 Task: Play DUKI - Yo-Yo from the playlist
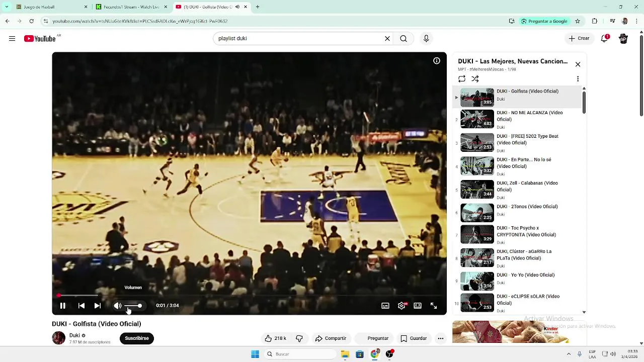pyautogui.click(x=517, y=281)
